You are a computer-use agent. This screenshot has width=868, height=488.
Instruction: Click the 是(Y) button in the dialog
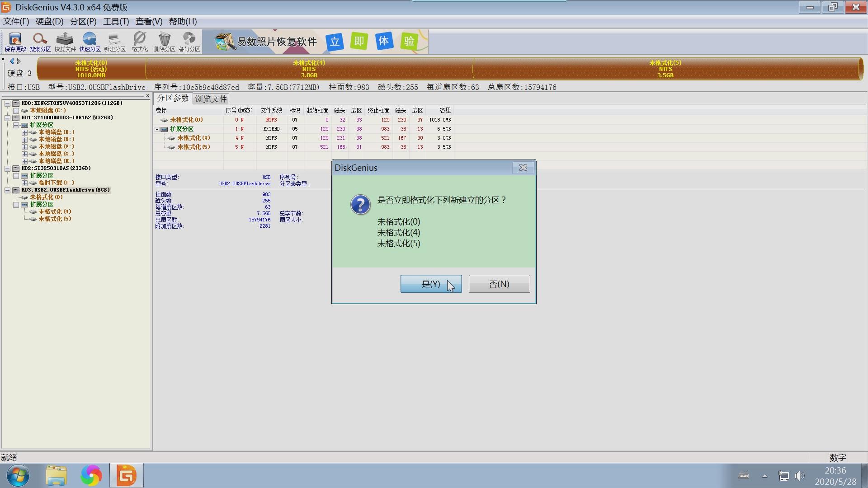pyautogui.click(x=431, y=284)
